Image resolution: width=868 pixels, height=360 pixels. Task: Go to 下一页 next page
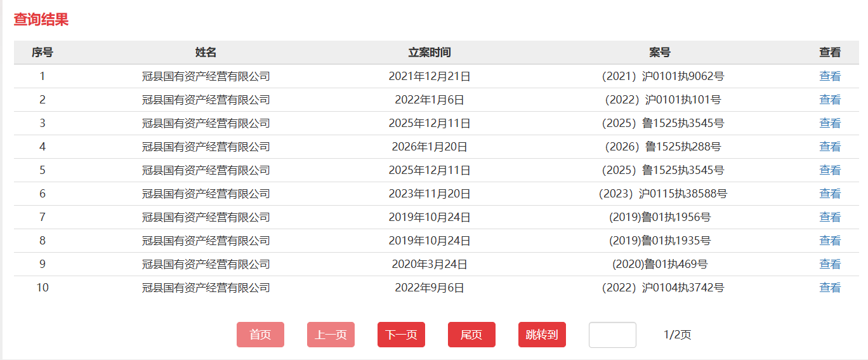(401, 335)
